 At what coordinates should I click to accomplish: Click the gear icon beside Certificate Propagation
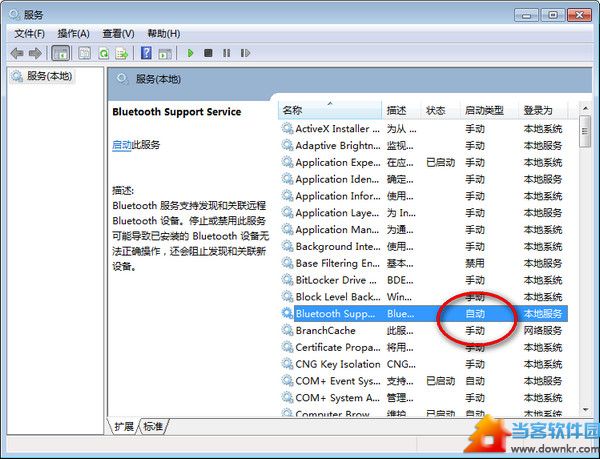(x=287, y=347)
